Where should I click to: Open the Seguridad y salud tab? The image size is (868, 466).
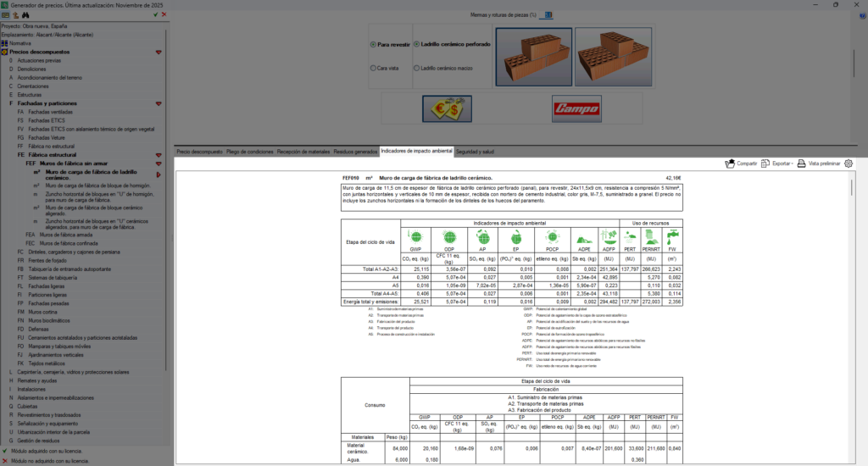[475, 152]
